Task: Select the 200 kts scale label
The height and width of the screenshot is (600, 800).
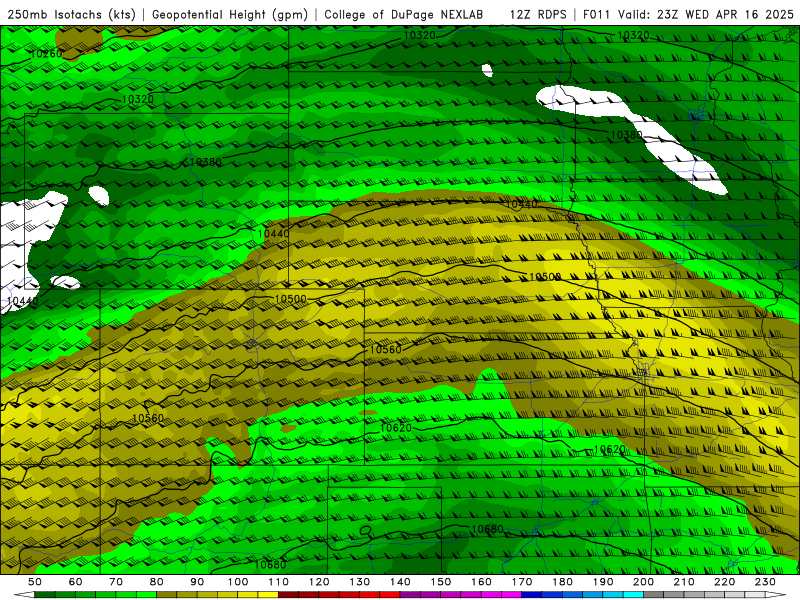Action: [x=643, y=582]
